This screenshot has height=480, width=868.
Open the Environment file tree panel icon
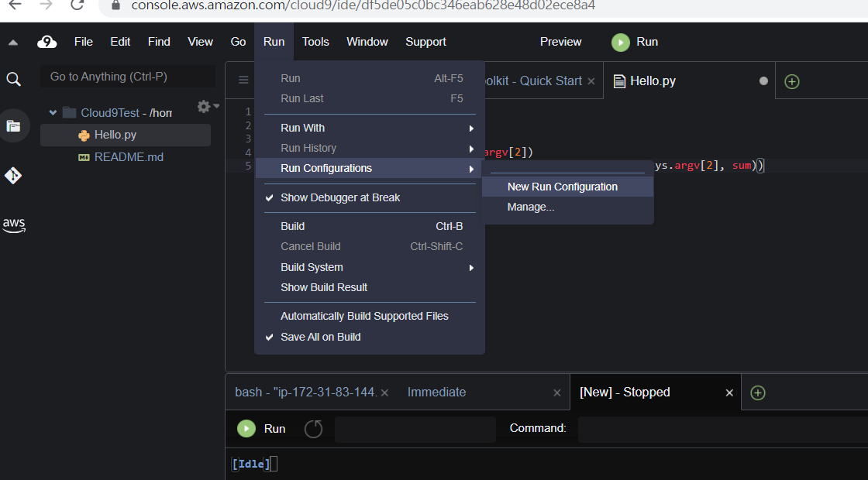point(14,126)
